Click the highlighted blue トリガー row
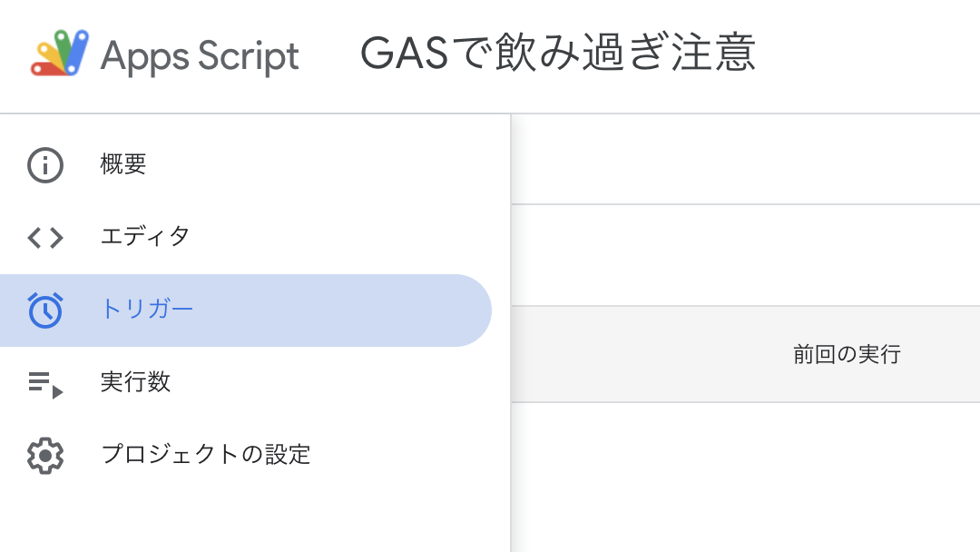 pyautogui.click(x=245, y=310)
